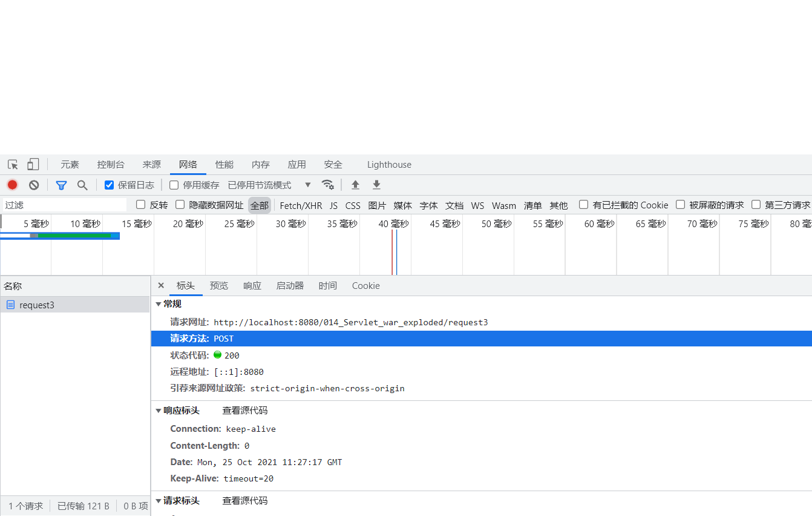Screen dimensions: 812x516
Task: Switch to the 内存 panel tab
Action: pyautogui.click(x=261, y=165)
